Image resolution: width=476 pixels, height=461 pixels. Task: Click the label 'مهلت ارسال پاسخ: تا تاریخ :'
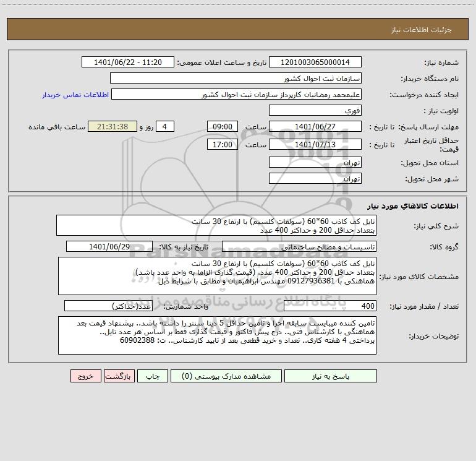[x=414, y=127]
